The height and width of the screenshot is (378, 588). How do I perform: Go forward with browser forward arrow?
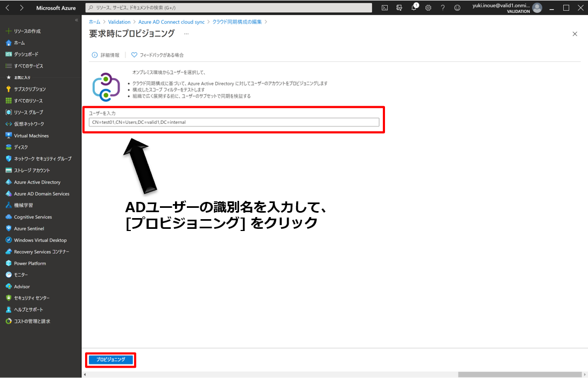tap(22, 8)
